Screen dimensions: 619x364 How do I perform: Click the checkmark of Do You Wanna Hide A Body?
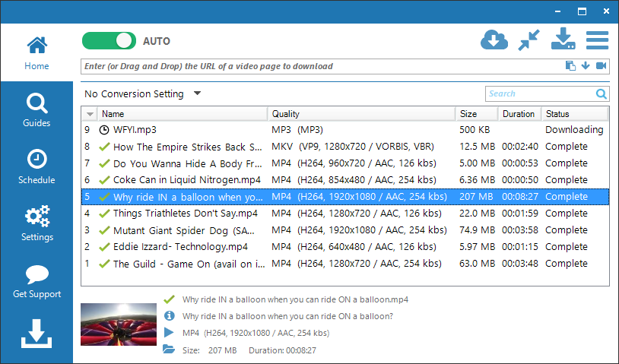coord(104,163)
